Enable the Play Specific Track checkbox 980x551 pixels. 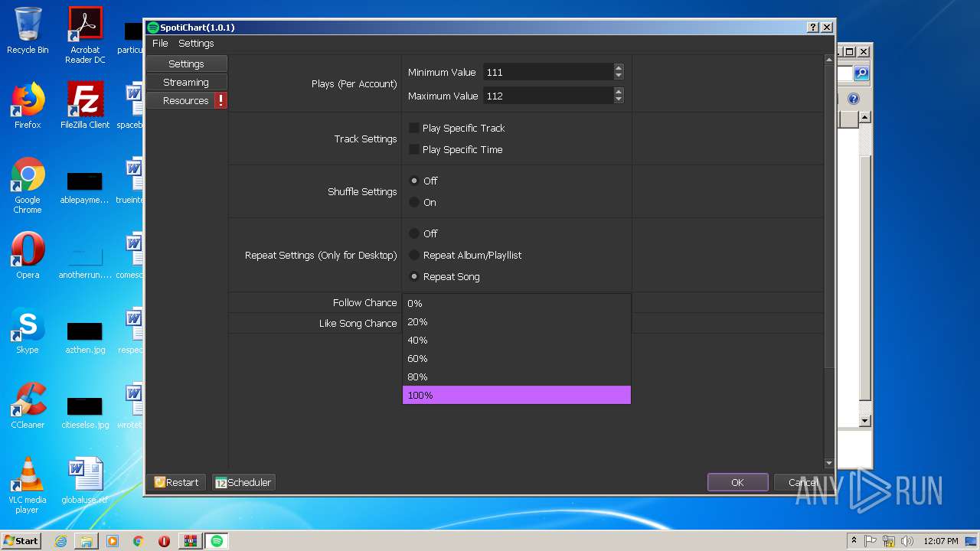(414, 128)
